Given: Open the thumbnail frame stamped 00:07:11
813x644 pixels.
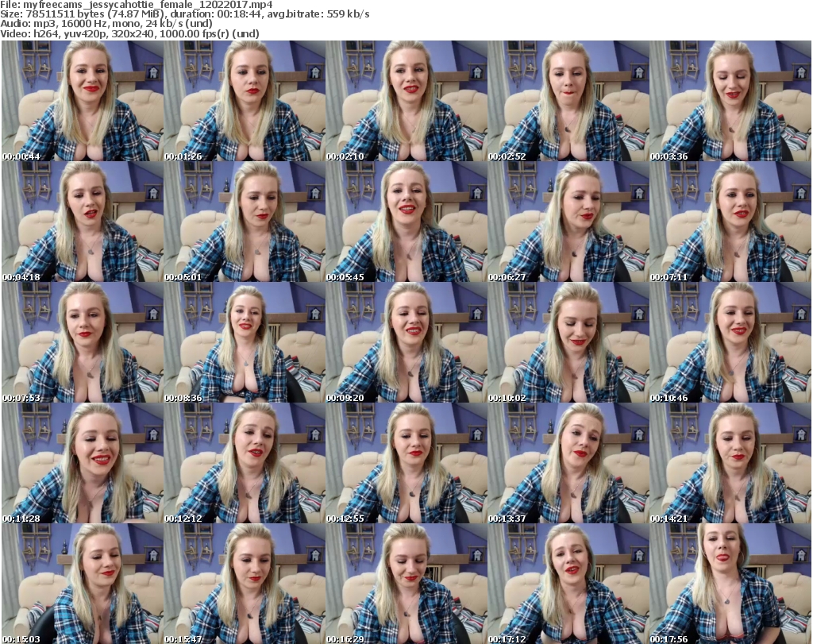Looking at the screenshot, I should click(x=730, y=222).
